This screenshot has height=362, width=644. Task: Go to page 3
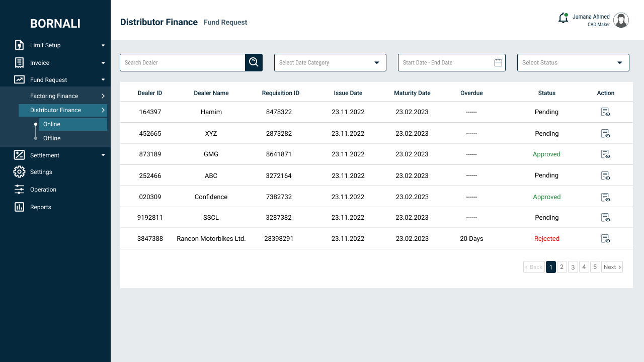click(x=573, y=267)
